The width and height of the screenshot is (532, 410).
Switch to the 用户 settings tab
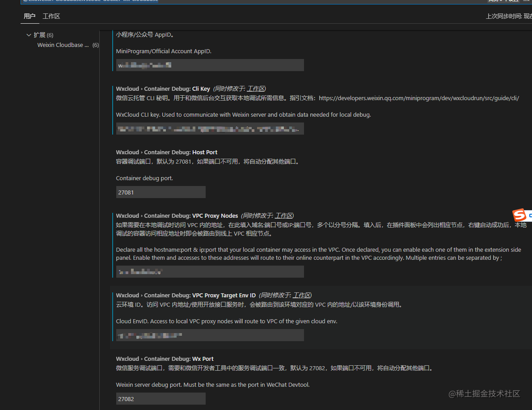click(x=30, y=16)
